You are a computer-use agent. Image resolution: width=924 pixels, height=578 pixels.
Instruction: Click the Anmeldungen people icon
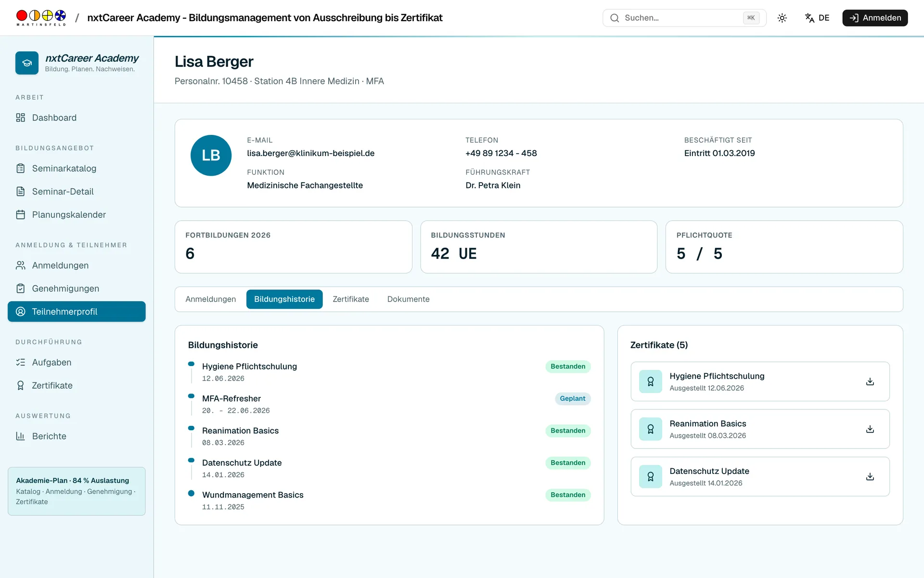click(20, 265)
